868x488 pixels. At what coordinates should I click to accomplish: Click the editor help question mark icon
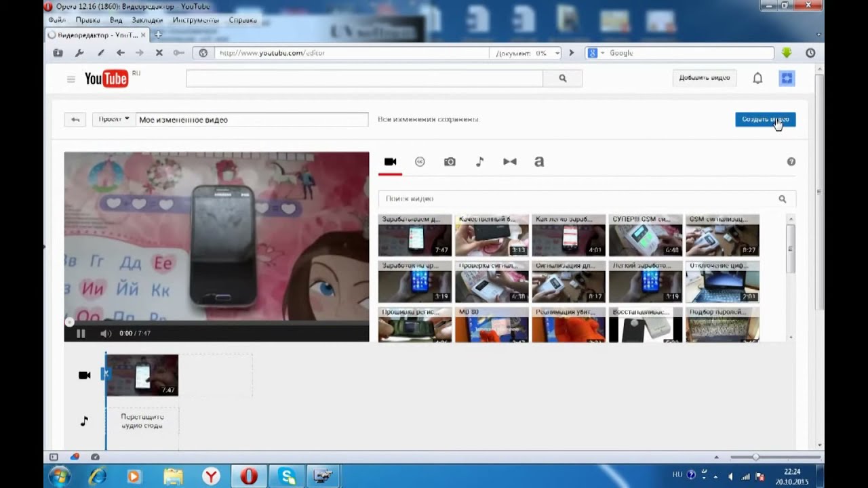pyautogui.click(x=791, y=162)
